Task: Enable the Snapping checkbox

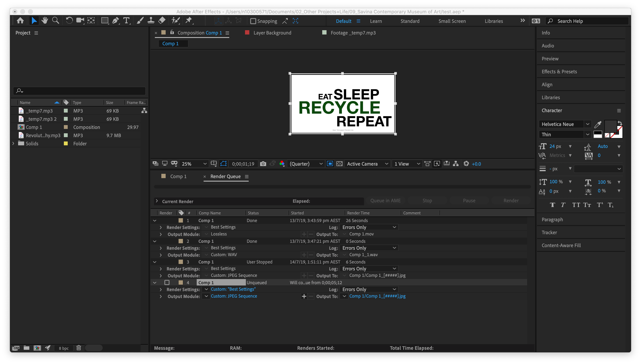Action: tap(253, 21)
